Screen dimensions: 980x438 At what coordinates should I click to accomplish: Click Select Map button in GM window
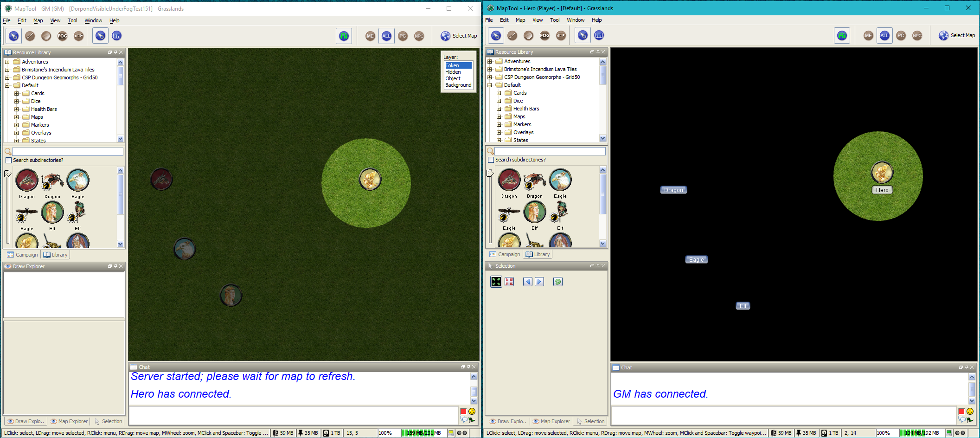459,36
